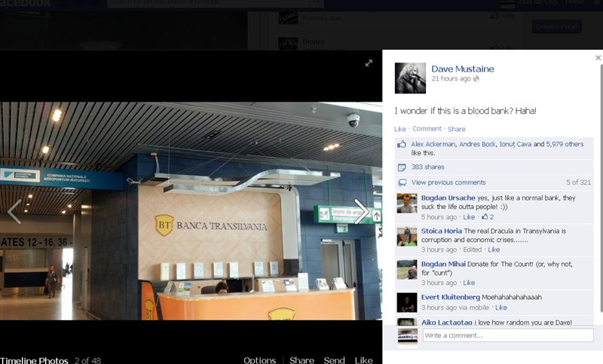
Task: Open Bogdan Mihai's profile name
Action: (x=443, y=264)
